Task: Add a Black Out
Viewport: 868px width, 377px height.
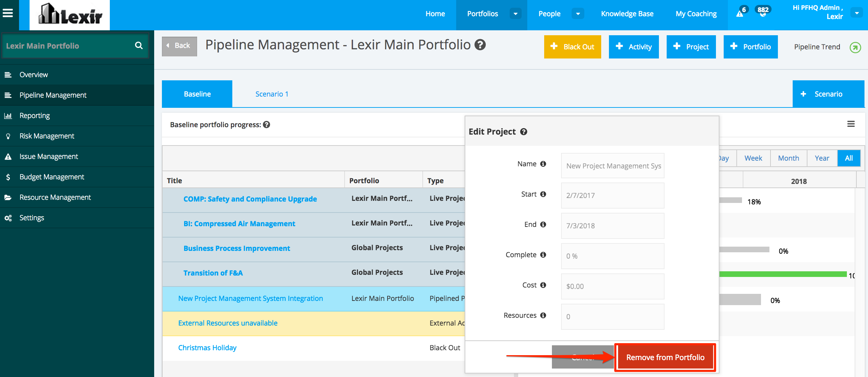Action: click(x=572, y=47)
